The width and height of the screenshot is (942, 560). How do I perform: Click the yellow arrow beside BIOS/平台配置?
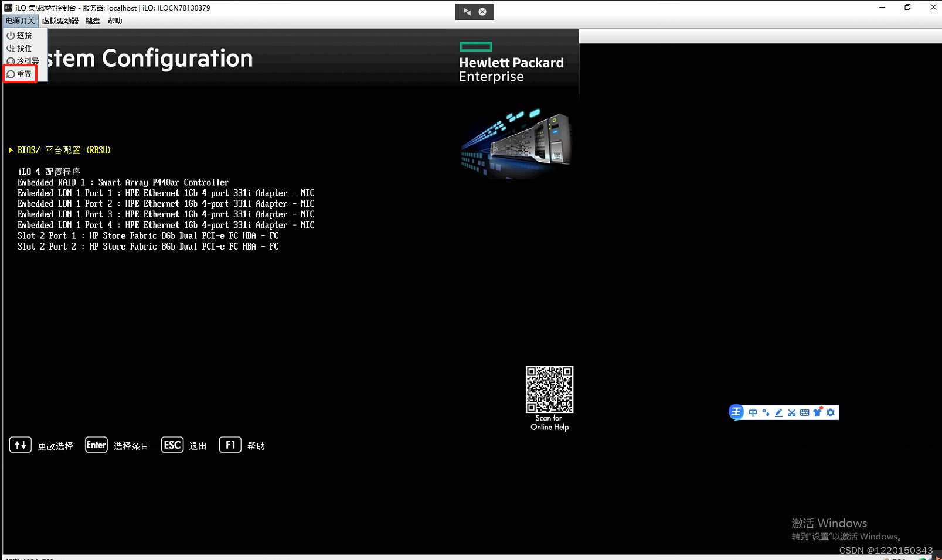(11, 150)
